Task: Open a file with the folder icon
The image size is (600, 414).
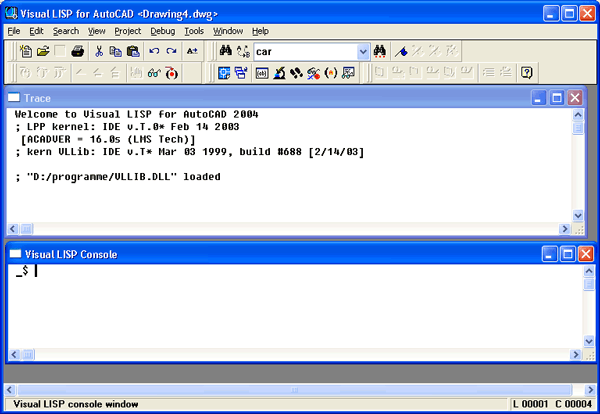Action: pyautogui.click(x=43, y=50)
